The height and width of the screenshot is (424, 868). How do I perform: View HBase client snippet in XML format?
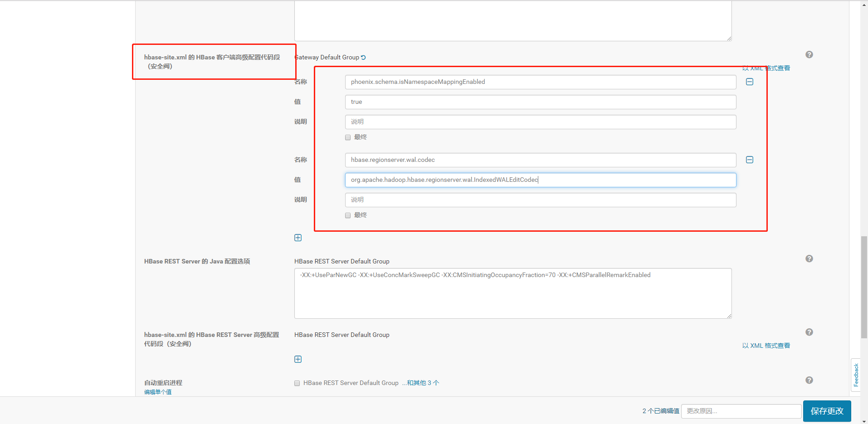(766, 68)
